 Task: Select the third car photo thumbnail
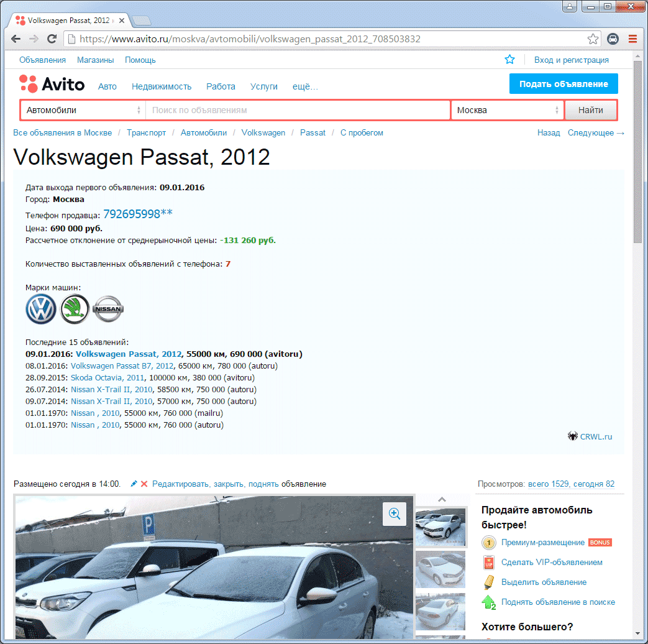(440, 611)
